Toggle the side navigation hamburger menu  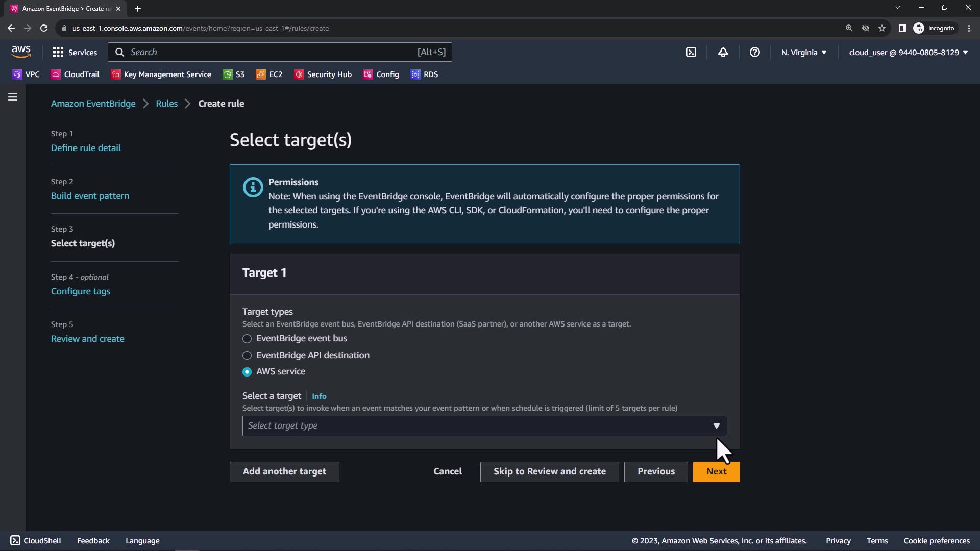[13, 97]
